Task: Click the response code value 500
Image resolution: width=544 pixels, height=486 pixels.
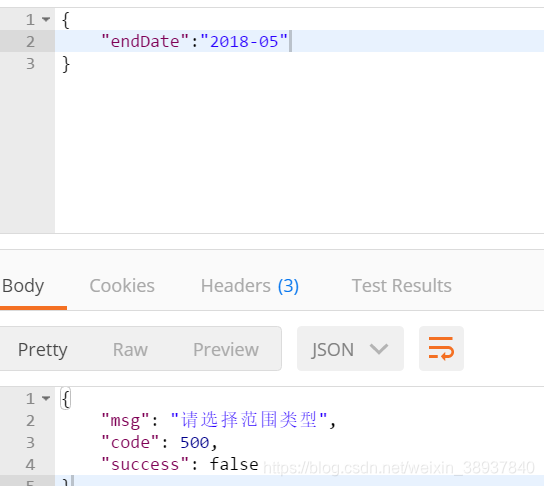Action: 194,443
